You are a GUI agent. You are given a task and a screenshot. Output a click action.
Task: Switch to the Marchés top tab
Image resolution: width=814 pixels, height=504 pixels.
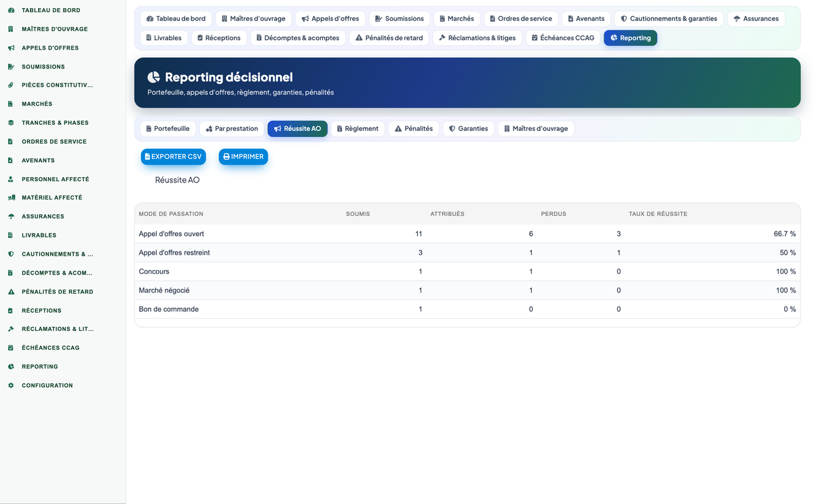click(457, 19)
